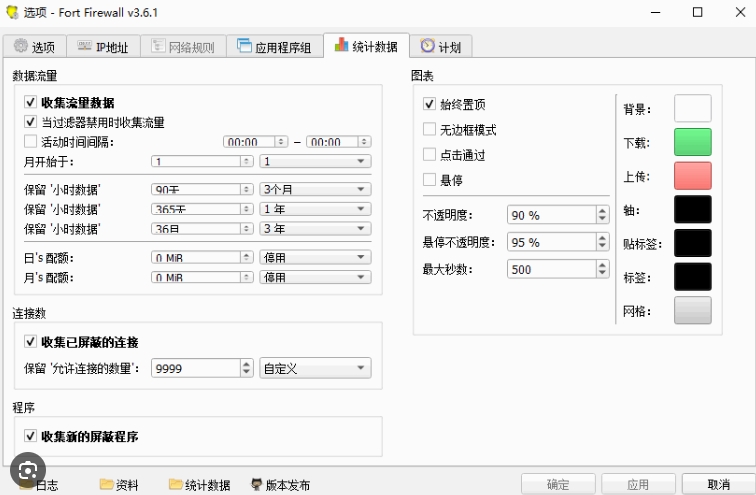Click the image search lens icon overlay
The width and height of the screenshot is (756, 495).
tap(28, 470)
